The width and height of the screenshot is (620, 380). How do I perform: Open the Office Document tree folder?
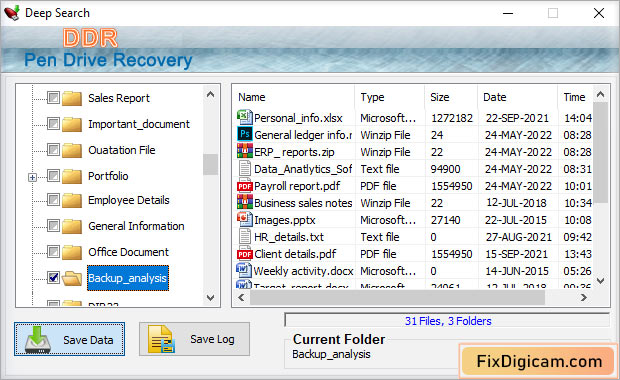128,252
